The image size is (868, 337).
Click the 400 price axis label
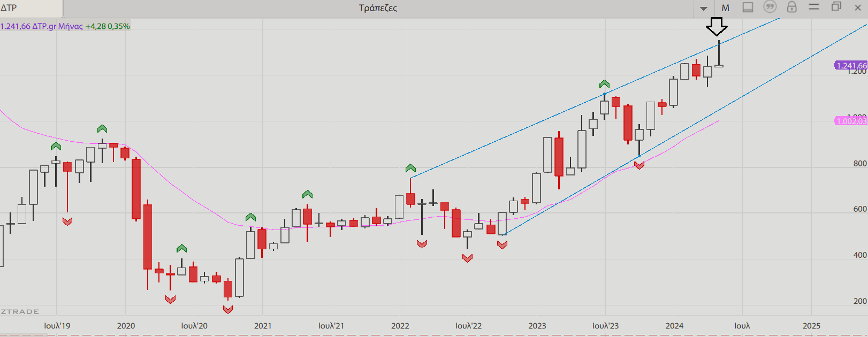pyautogui.click(x=860, y=255)
